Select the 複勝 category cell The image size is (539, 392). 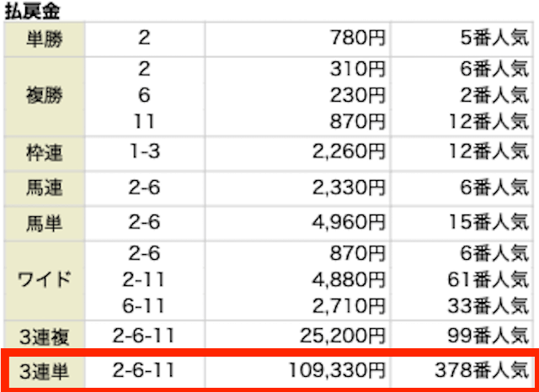point(45,96)
